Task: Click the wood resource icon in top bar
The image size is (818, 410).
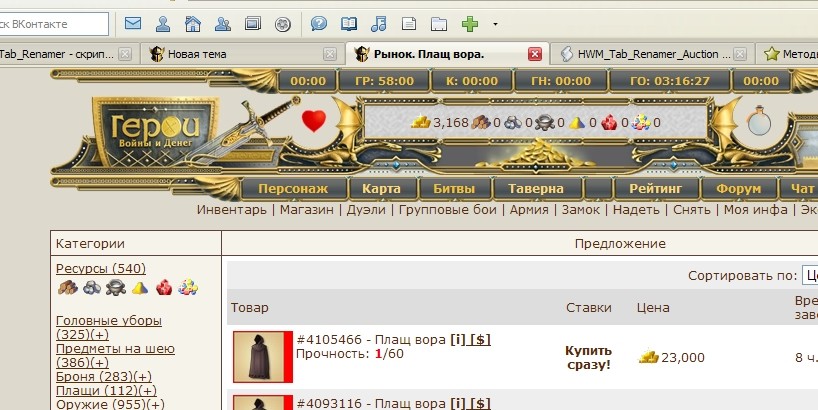Action: pyautogui.click(x=480, y=123)
